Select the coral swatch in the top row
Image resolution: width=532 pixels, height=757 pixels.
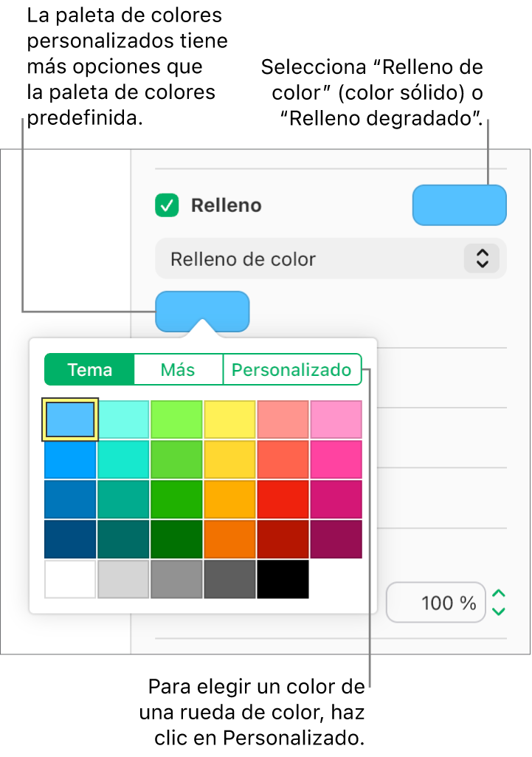coord(283,419)
